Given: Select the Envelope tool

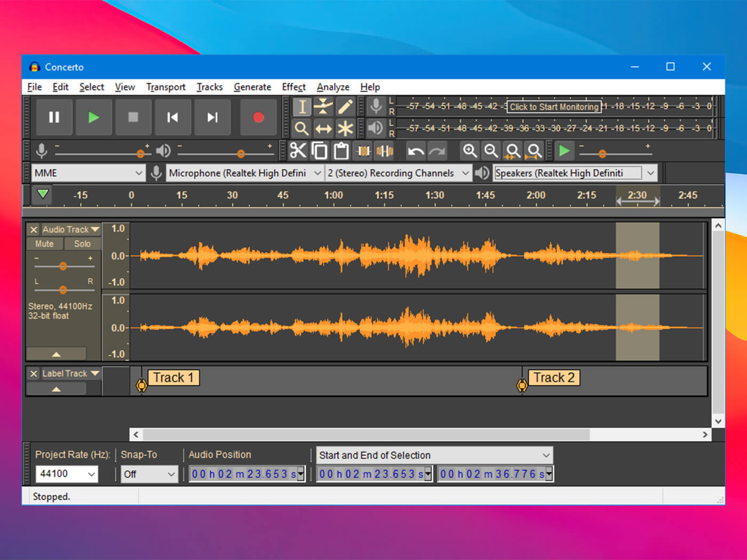Looking at the screenshot, I should pyautogui.click(x=323, y=106).
